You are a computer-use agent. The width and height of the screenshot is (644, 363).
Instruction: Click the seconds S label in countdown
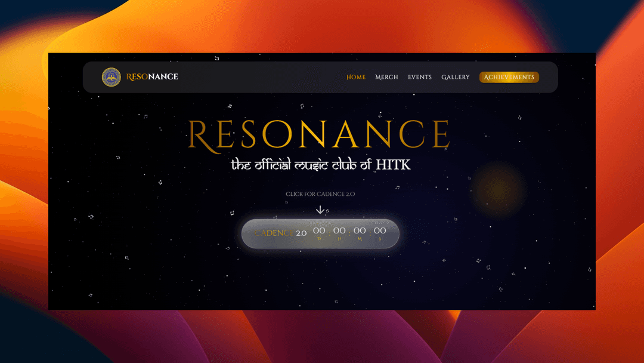pyautogui.click(x=380, y=238)
